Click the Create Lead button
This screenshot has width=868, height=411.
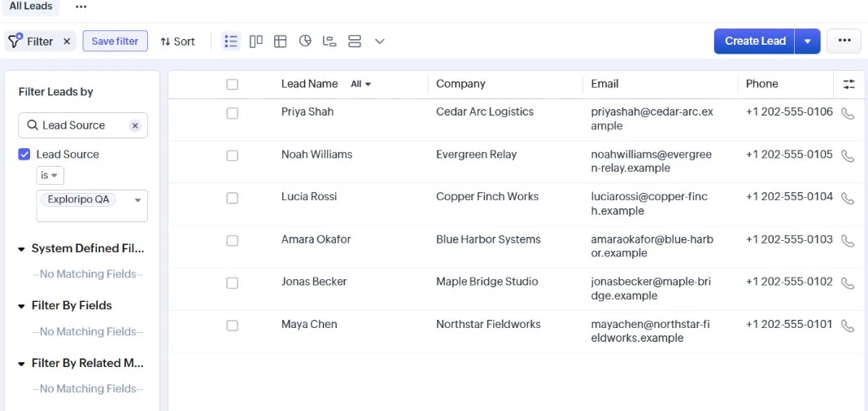(x=755, y=41)
